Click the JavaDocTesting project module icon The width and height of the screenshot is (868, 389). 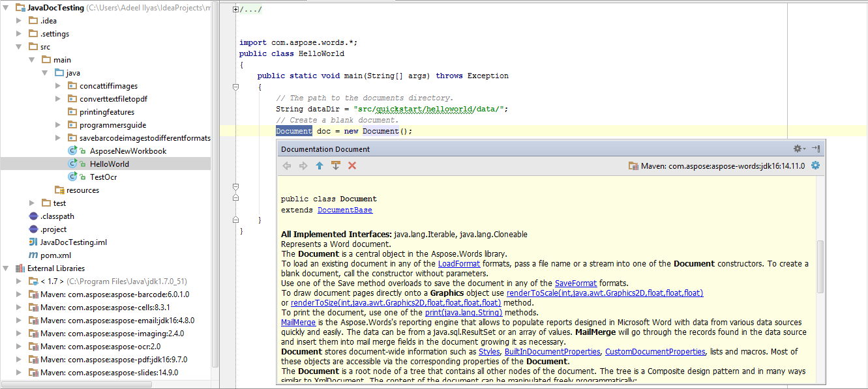coord(20,8)
